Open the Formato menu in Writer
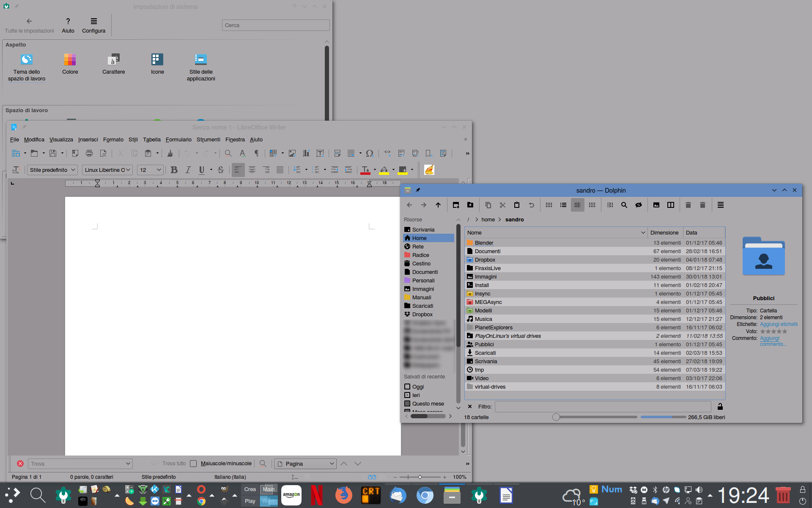Viewport: 812px width, 508px height. [113, 139]
